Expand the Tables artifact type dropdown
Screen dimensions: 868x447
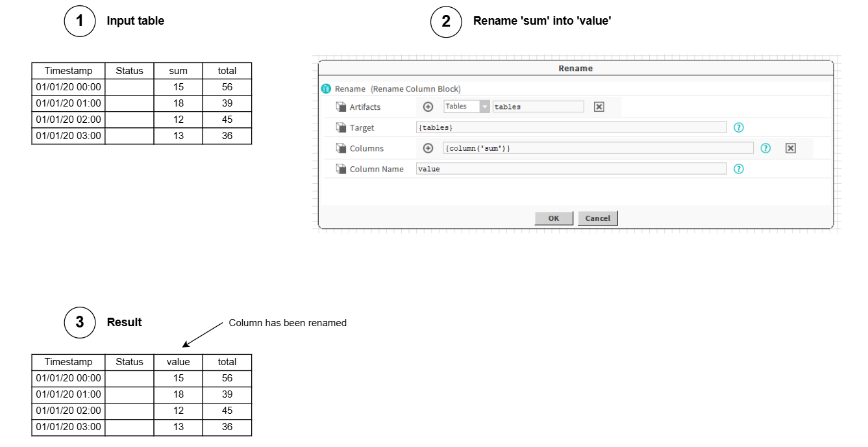point(484,107)
